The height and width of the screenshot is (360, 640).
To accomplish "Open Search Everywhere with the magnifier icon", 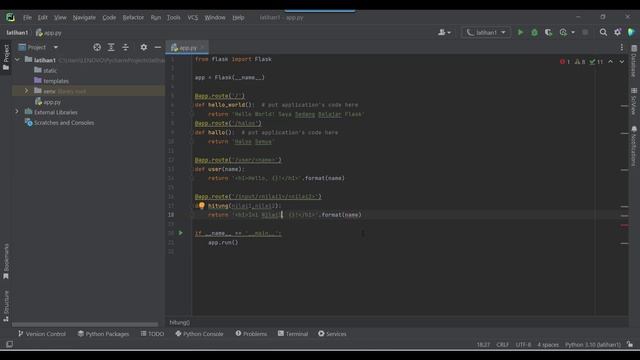I will (603, 32).
